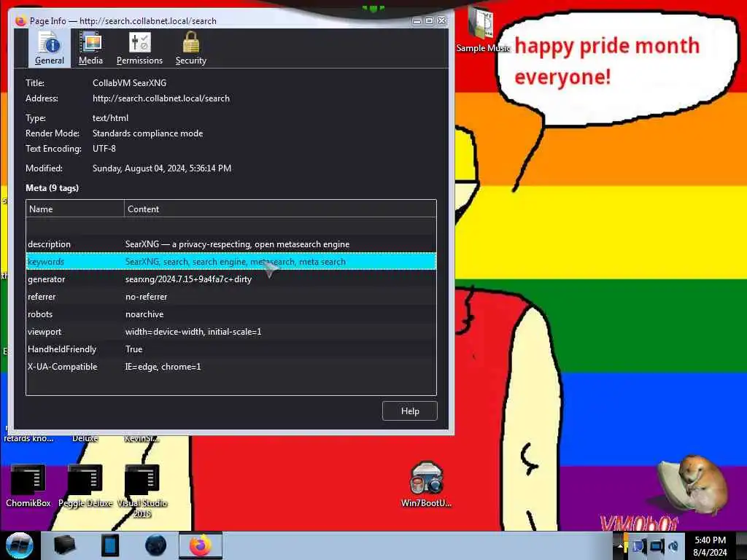Select the ChomikBox desktop icon
Screen dimensions: 747x560
point(28,485)
